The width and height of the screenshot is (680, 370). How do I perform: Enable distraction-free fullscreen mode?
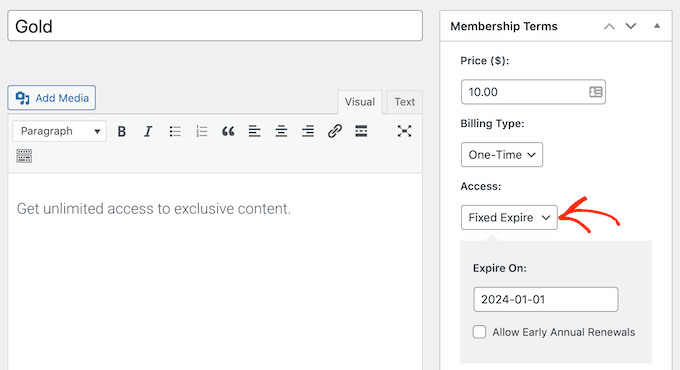pos(404,131)
